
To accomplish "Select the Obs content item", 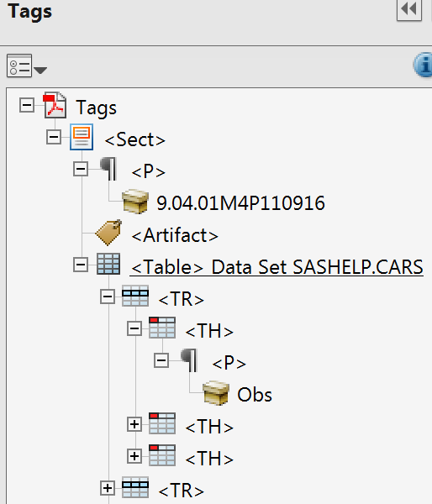I will click(x=255, y=395).
